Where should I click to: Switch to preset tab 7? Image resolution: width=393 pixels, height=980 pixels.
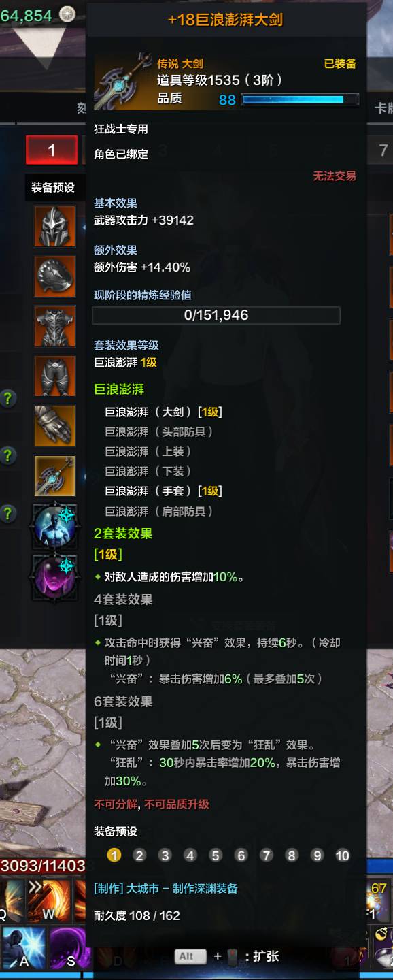[x=383, y=150]
